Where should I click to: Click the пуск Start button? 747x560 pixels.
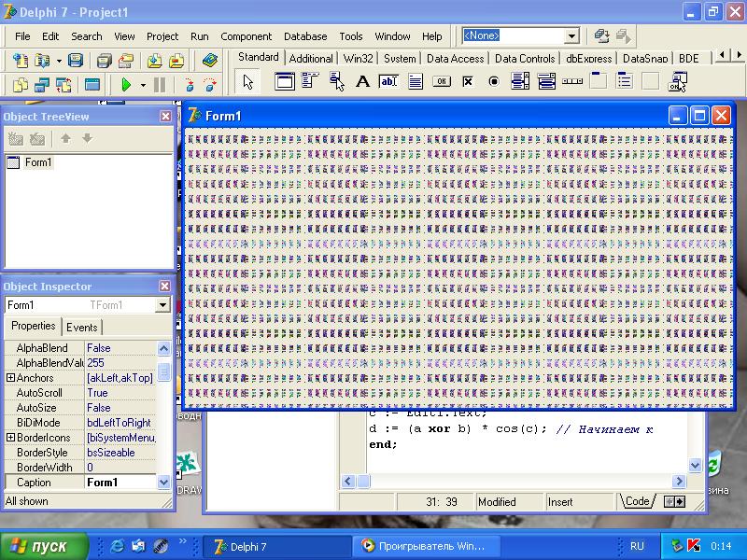tap(44, 546)
